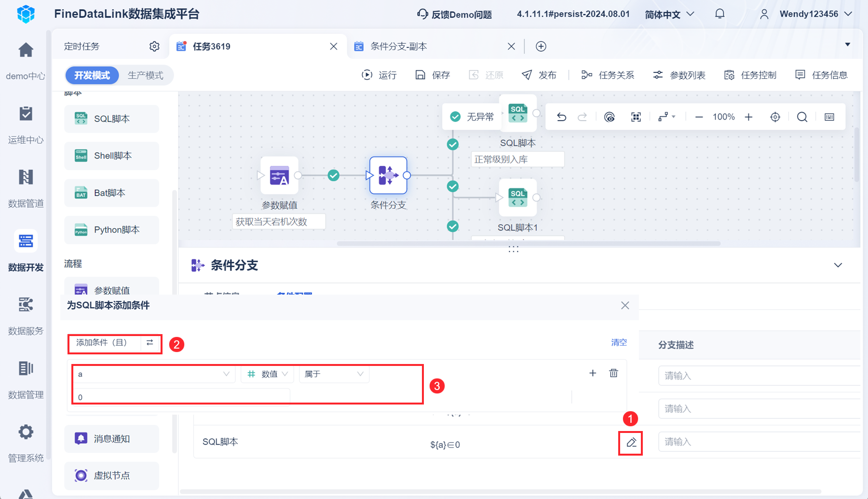
Task: Open 任务信息 from the toolbar
Action: (x=821, y=75)
